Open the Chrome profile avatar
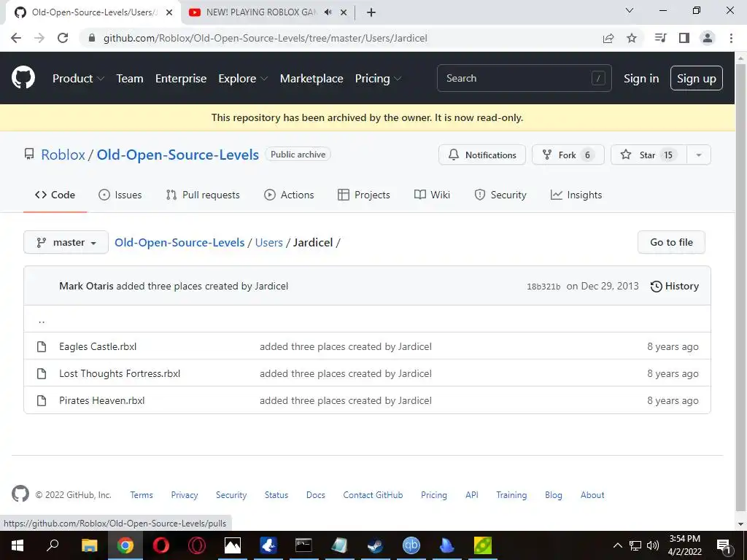The height and width of the screenshot is (560, 747). (x=708, y=38)
